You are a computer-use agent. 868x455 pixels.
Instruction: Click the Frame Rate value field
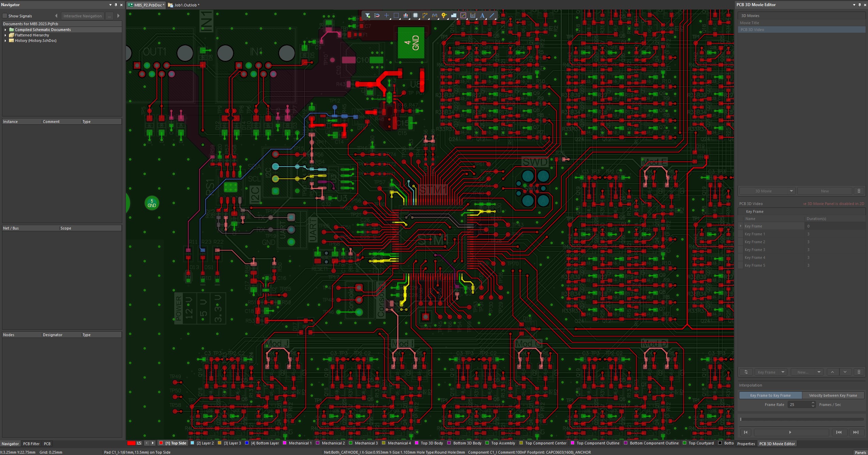click(x=799, y=405)
